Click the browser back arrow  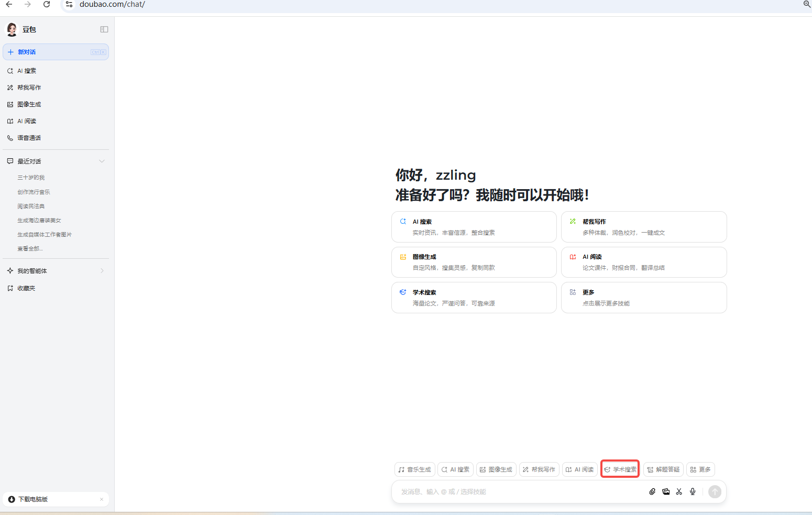coord(9,4)
